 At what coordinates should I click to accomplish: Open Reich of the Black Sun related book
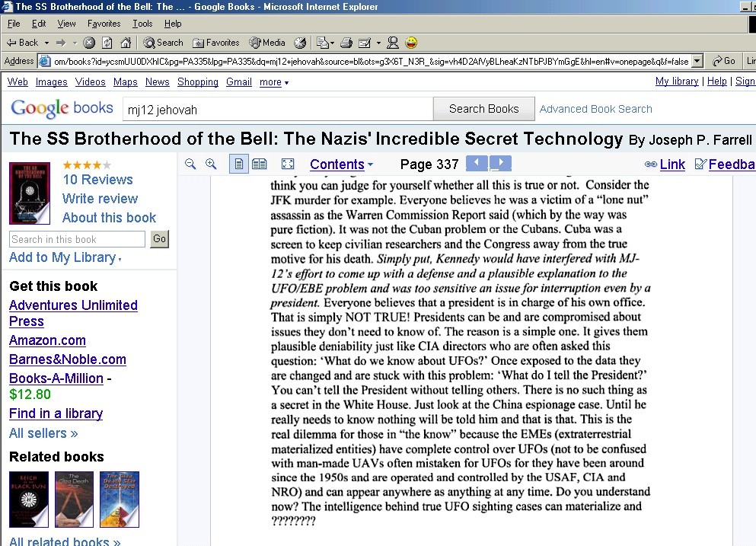29,500
